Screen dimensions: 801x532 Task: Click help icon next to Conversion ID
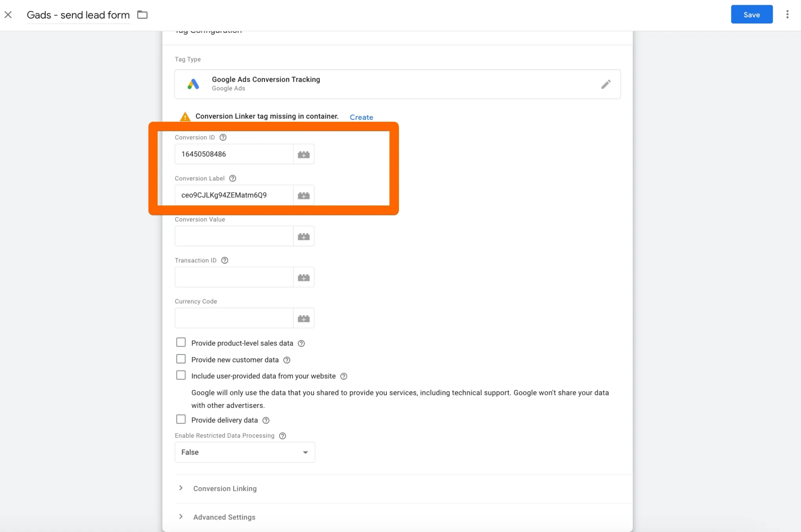point(223,138)
